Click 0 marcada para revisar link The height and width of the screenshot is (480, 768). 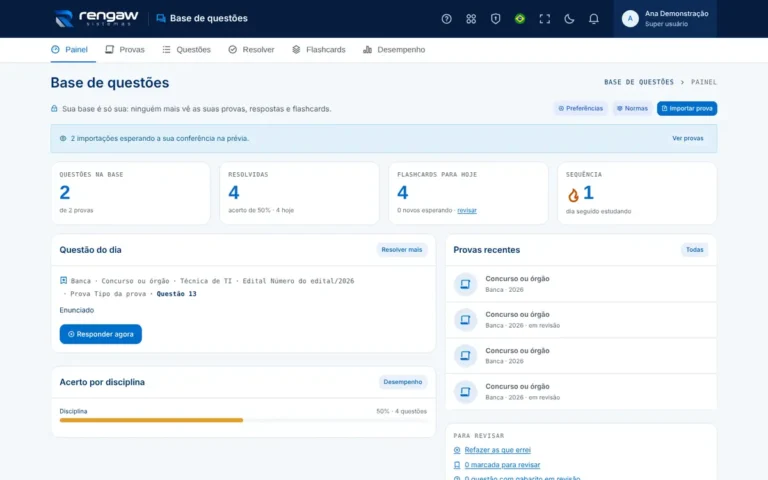point(502,465)
